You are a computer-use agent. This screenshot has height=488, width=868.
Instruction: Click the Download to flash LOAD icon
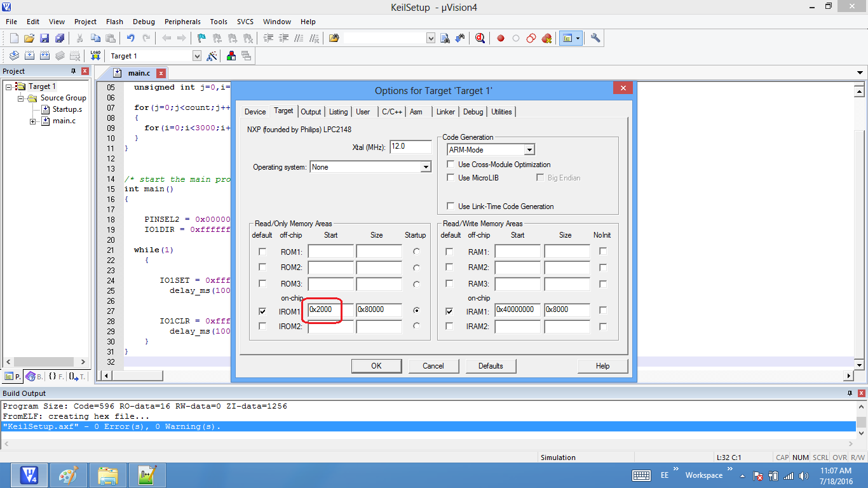pos(95,56)
